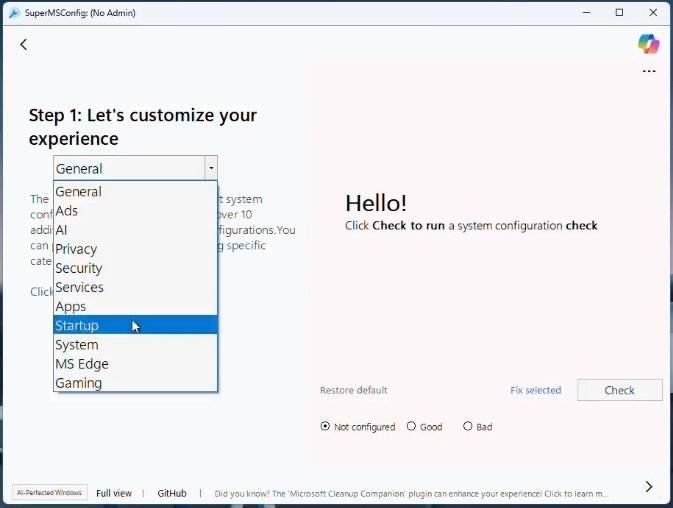Choose Services category option
Image resolution: width=673 pixels, height=508 pixels.
pos(135,287)
